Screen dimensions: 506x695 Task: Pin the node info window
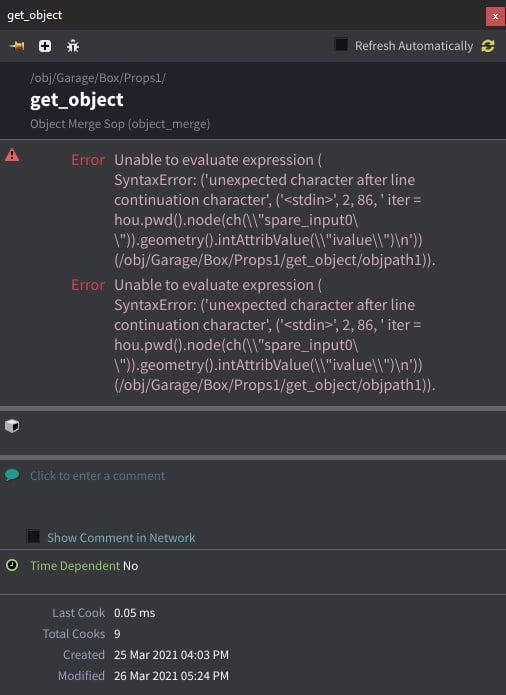click(17, 46)
